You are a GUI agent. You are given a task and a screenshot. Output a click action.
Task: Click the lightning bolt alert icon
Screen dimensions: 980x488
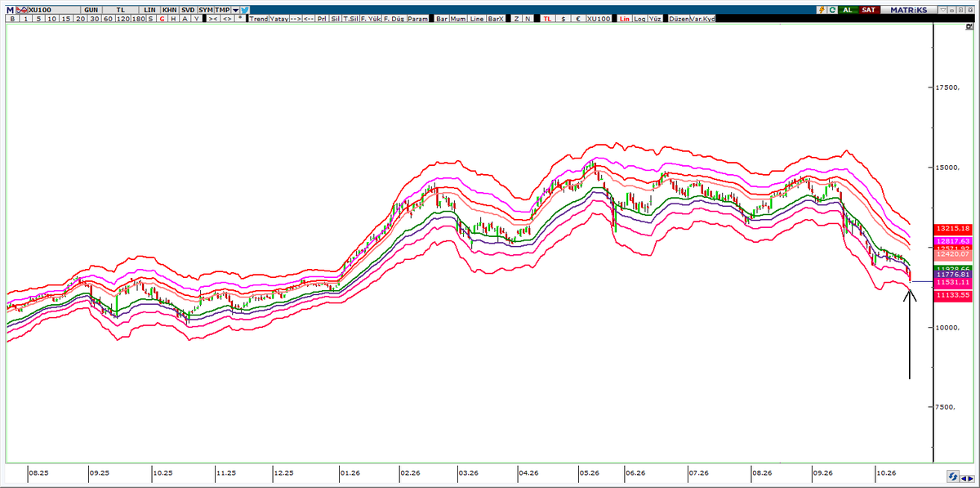pyautogui.click(x=821, y=9)
